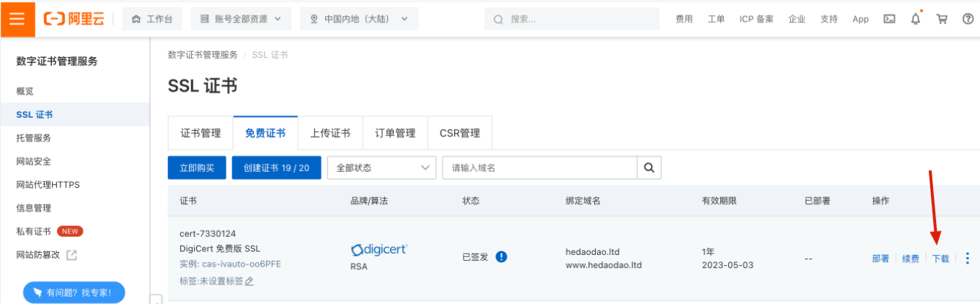Click certificate name cert-7330124
The width and height of the screenshot is (980, 304).
point(208,234)
